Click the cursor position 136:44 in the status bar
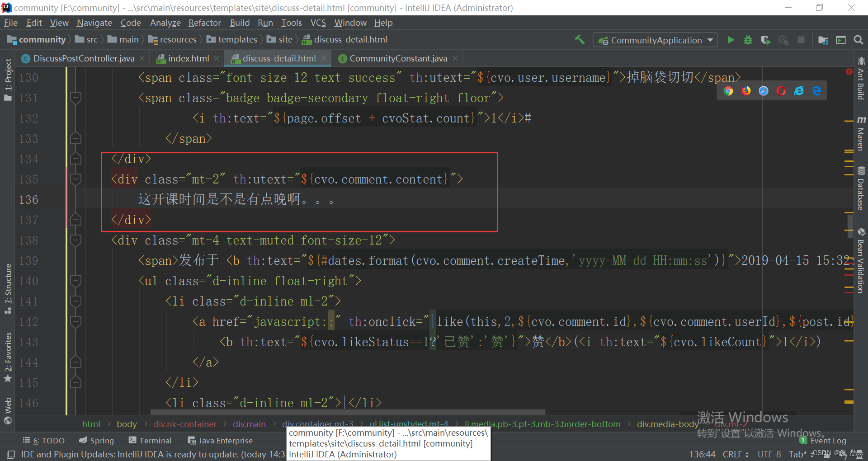 pyautogui.click(x=702, y=454)
